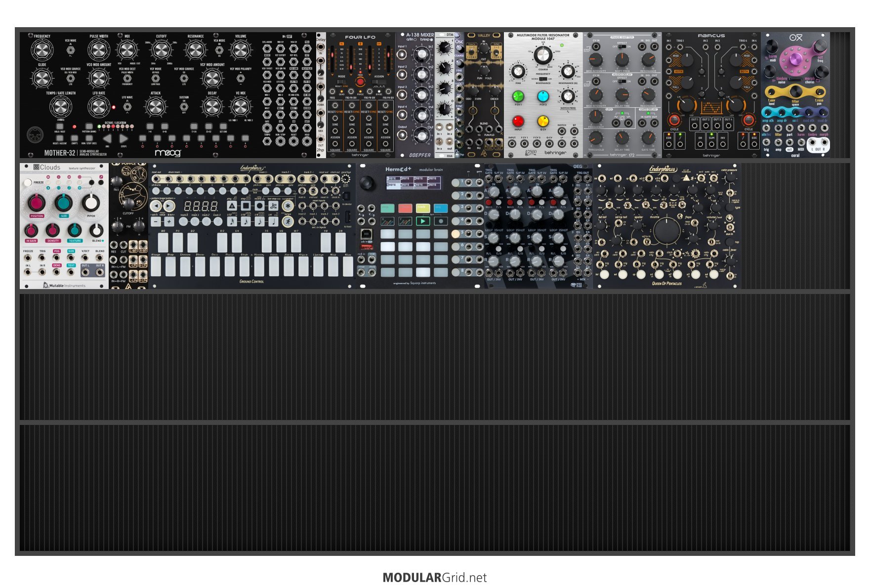Click the large throttle knob on Queen of Pentacles

(667, 231)
